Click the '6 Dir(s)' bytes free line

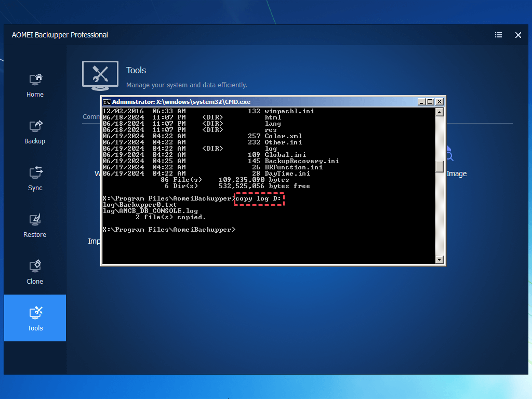237,186
